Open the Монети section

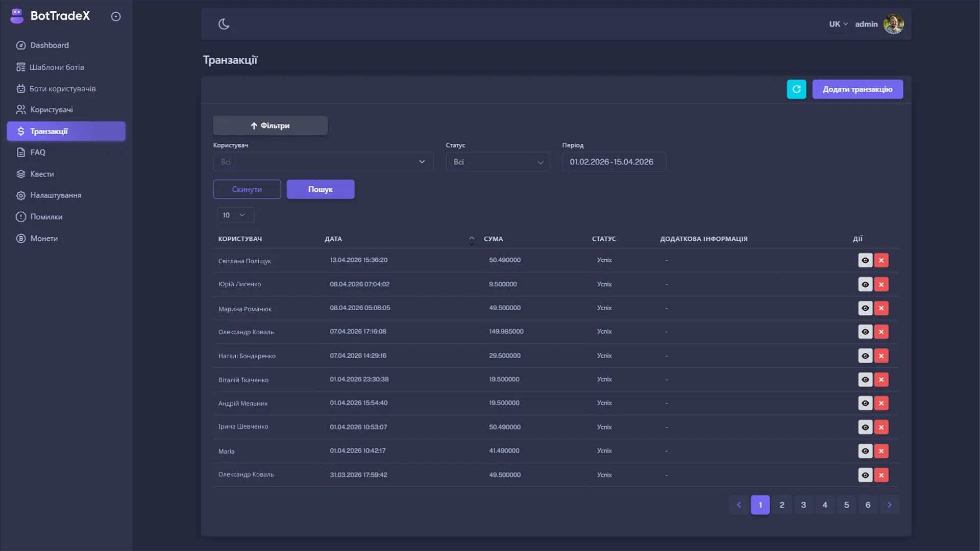coord(43,238)
